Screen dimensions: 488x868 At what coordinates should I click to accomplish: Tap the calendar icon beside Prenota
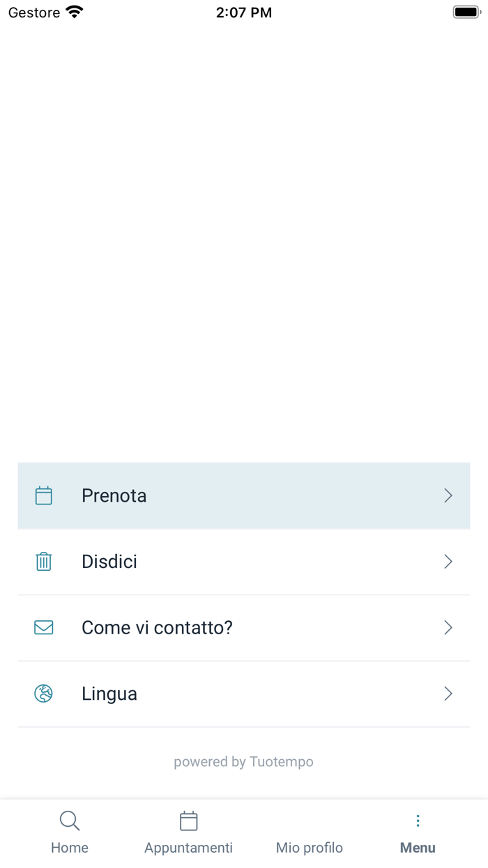[x=44, y=495]
